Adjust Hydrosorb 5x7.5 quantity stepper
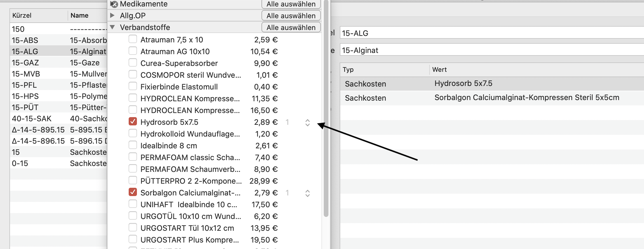This screenshot has width=644, height=249. coord(308,122)
